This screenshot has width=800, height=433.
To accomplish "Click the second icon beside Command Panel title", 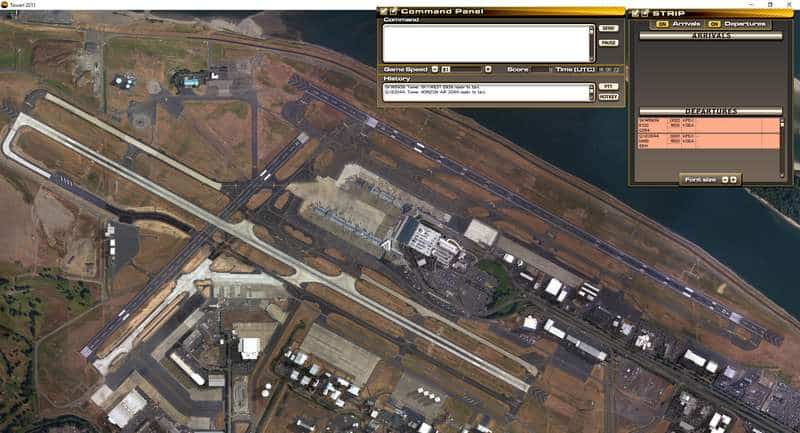I will (x=393, y=11).
